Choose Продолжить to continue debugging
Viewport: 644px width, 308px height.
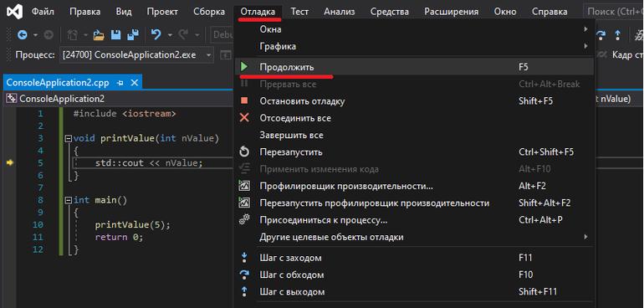pos(414,67)
